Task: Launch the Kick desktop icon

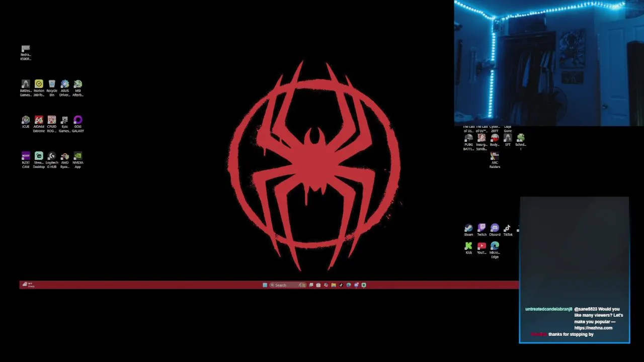Action: (468, 248)
